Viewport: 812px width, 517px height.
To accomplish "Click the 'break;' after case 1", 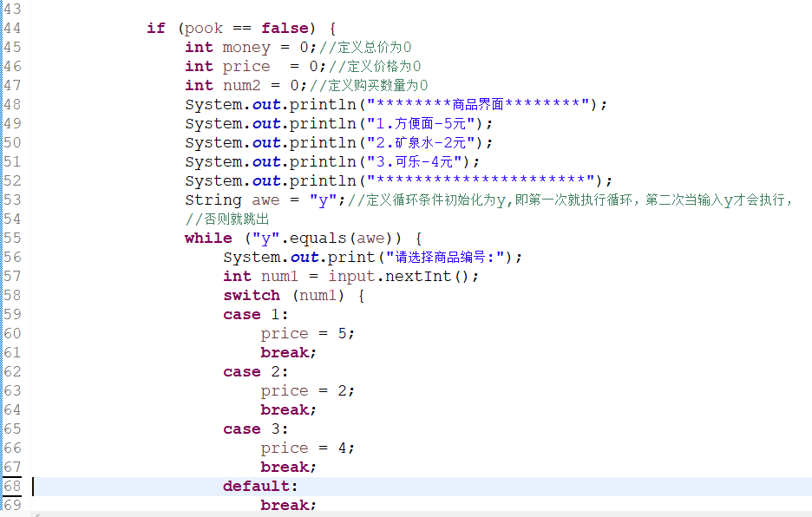I will (x=288, y=353).
